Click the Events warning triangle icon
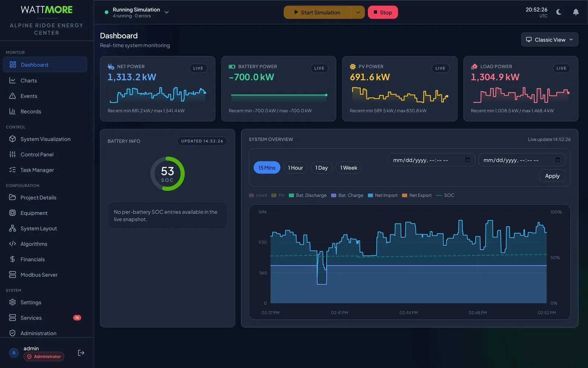588x368 pixels. tap(12, 96)
